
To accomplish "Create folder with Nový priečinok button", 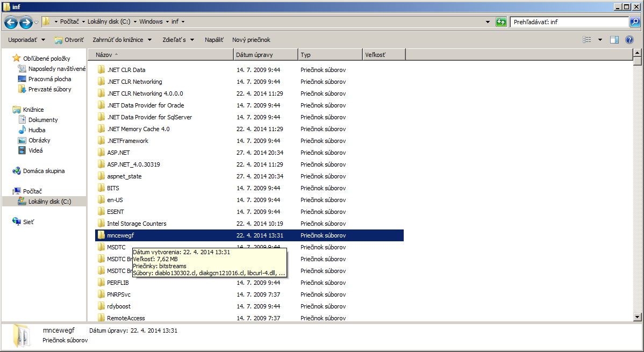I will pyautogui.click(x=251, y=40).
